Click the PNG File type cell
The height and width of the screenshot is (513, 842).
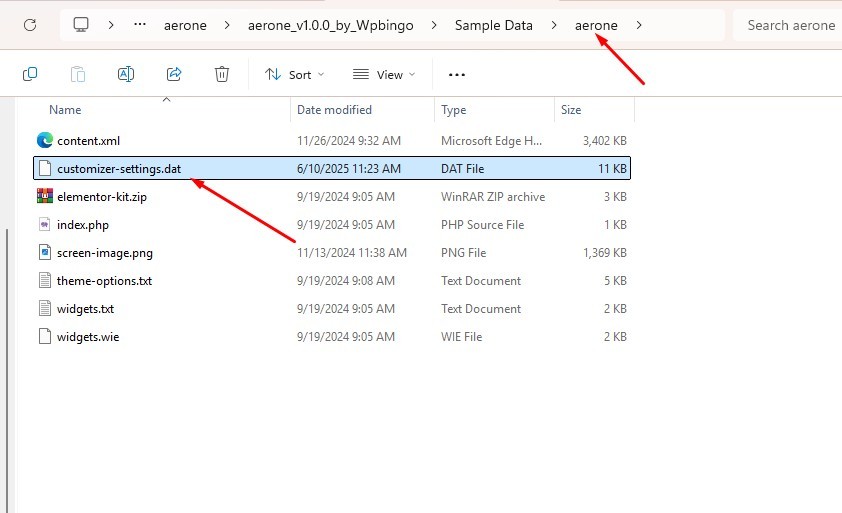pyautogui.click(x=463, y=252)
